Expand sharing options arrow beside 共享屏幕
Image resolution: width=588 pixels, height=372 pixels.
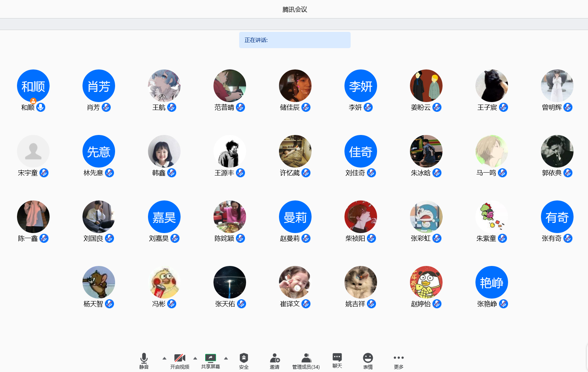click(x=226, y=358)
